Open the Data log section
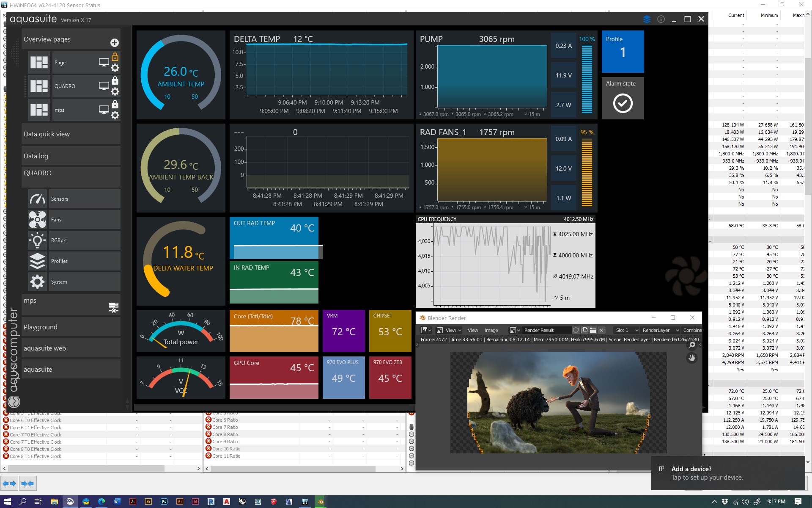Screen dimensions: 812x508 [71, 156]
